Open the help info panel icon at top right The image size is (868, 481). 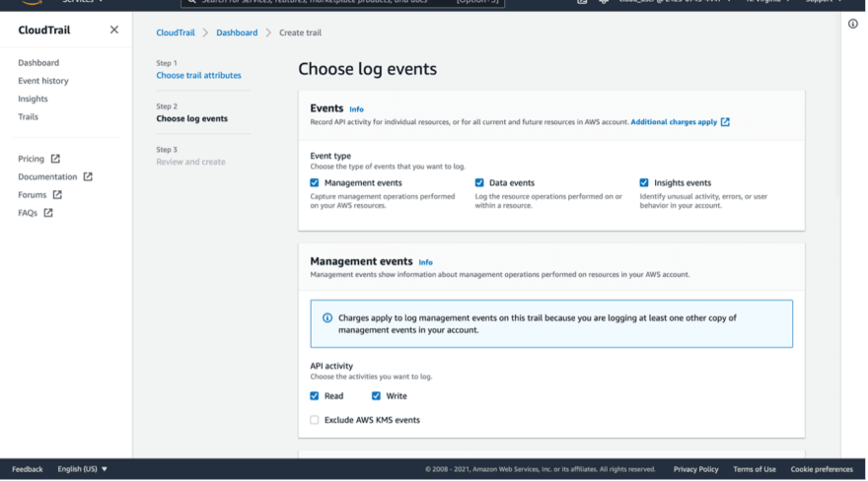(x=853, y=24)
